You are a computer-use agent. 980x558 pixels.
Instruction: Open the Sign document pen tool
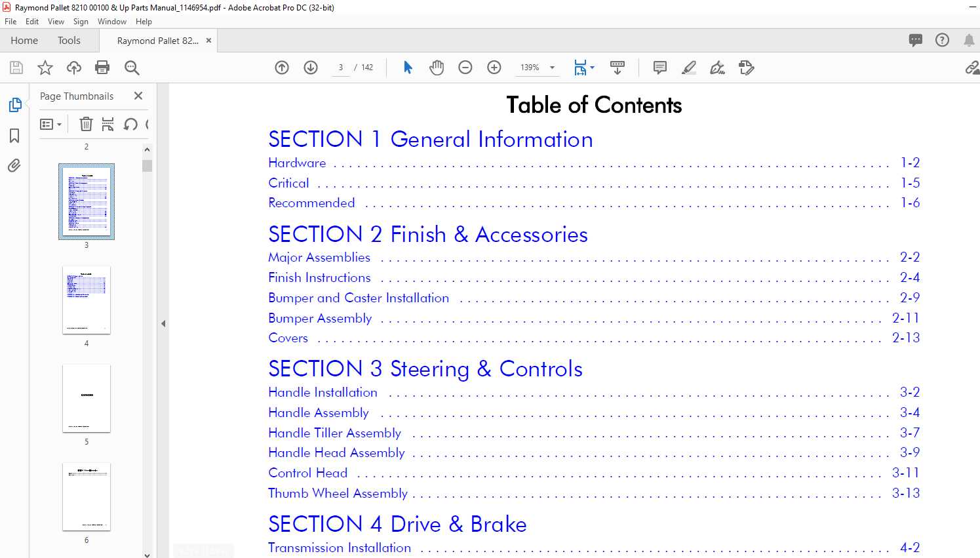tap(718, 68)
